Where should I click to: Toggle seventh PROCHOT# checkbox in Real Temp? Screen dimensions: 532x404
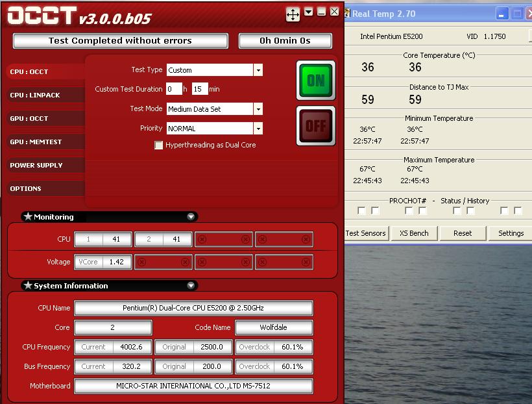(505, 210)
